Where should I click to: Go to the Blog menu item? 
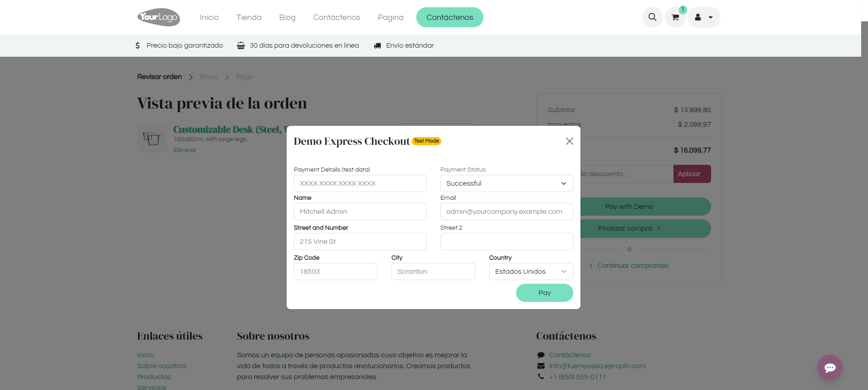(287, 17)
